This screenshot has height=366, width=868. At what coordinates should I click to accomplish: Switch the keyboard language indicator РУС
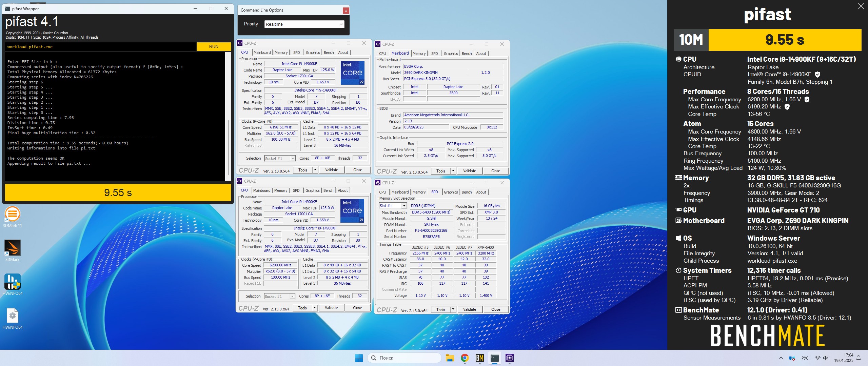(805, 358)
